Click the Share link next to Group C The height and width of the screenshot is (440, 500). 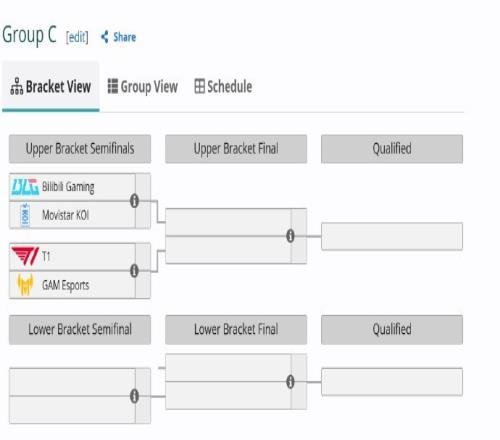click(118, 37)
